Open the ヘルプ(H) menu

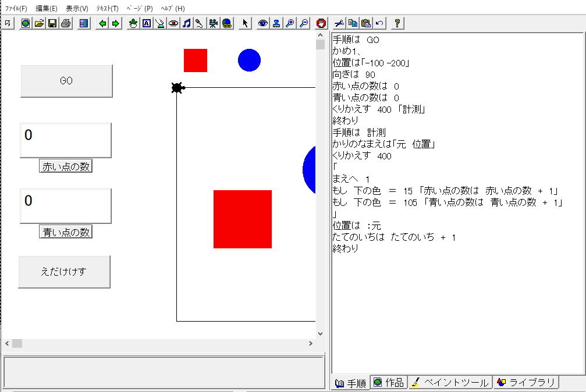173,8
